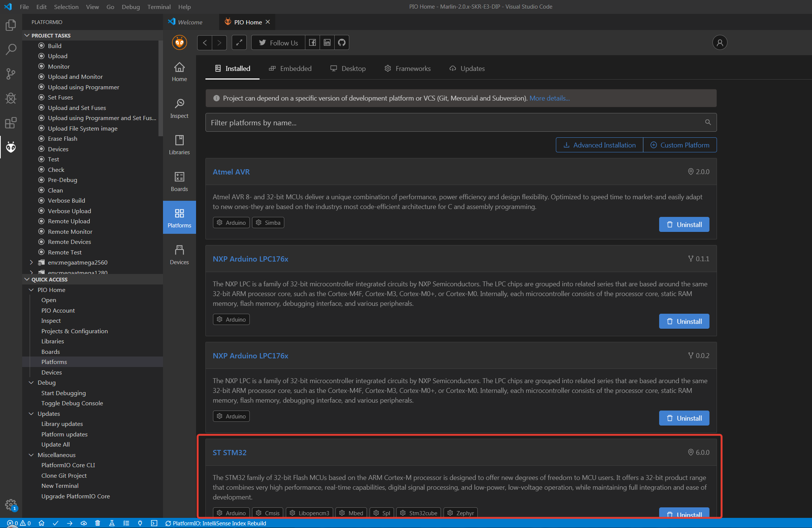Viewport: 812px width, 528px height.
Task: Click the LinkedIn icon in toolbar
Action: click(327, 43)
